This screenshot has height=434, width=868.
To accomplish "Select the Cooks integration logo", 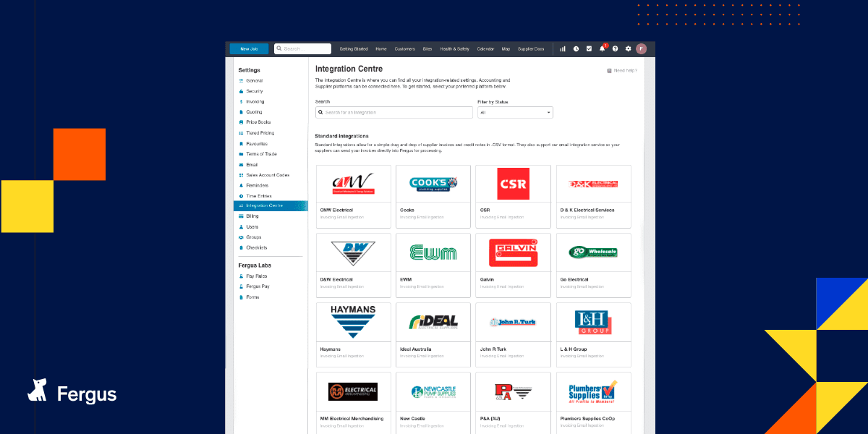I will (433, 184).
